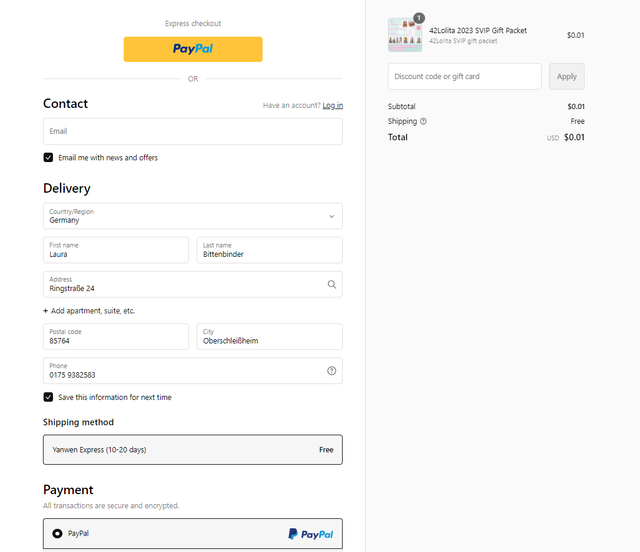The width and height of the screenshot is (640, 552).
Task: Uncheck Save this information for next time
Action: point(48,397)
